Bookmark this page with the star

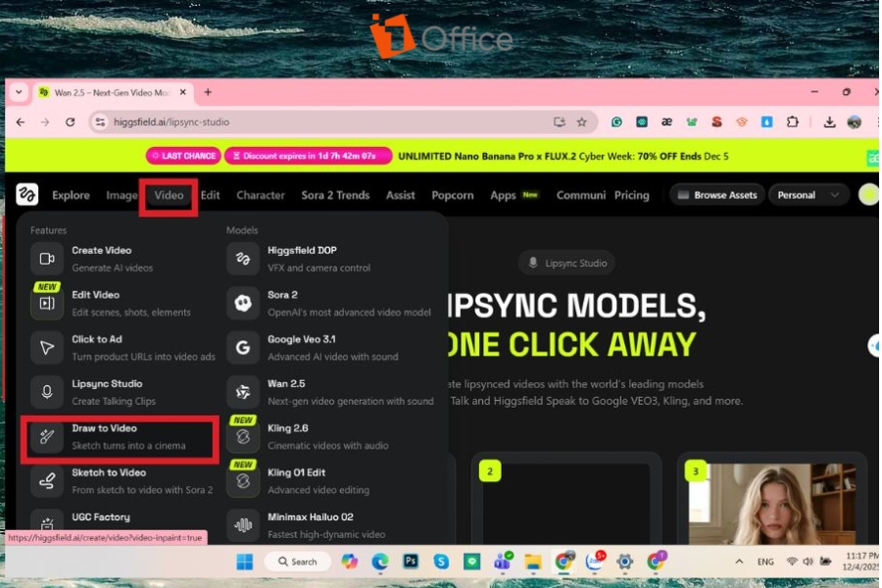[x=581, y=122]
